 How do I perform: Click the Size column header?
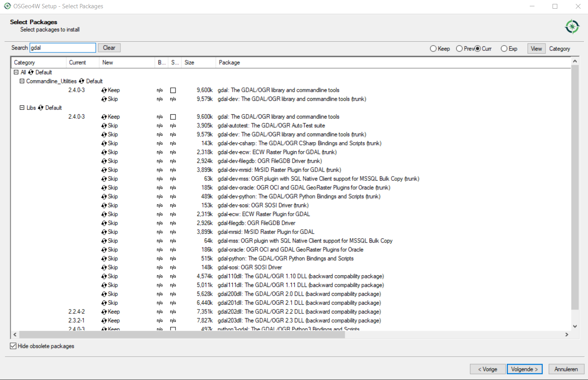click(199, 63)
